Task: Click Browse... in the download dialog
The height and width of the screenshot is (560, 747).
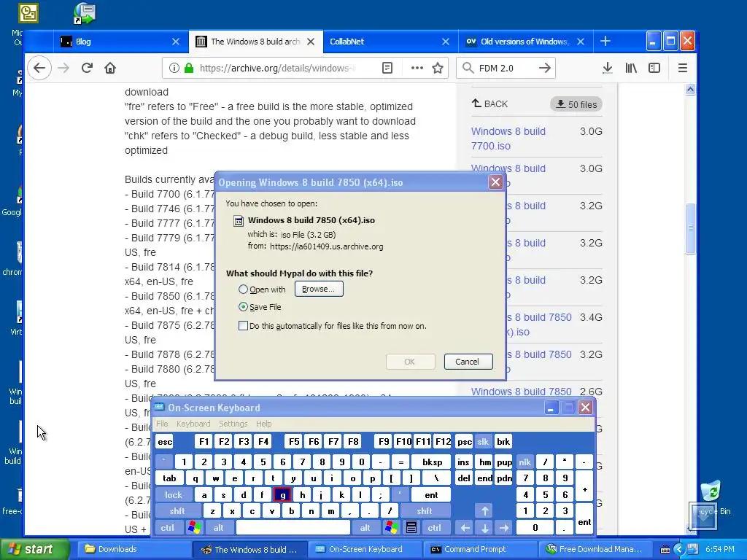Action: [x=318, y=289]
